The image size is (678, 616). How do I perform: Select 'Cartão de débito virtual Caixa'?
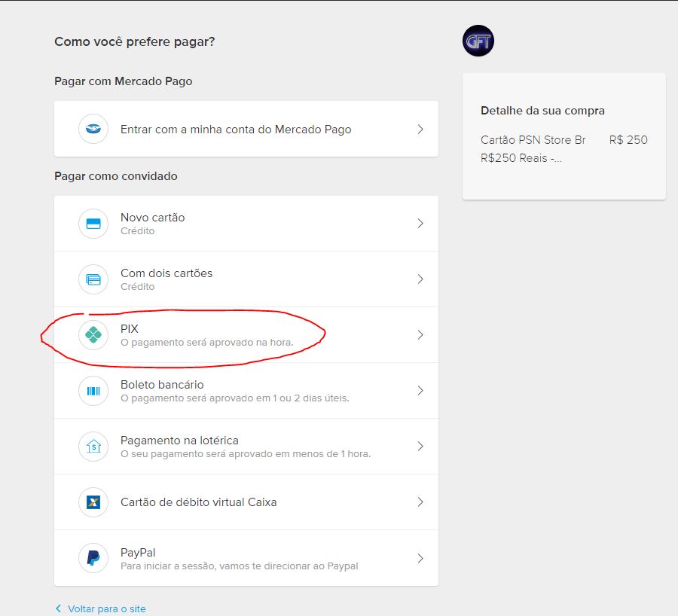click(246, 502)
